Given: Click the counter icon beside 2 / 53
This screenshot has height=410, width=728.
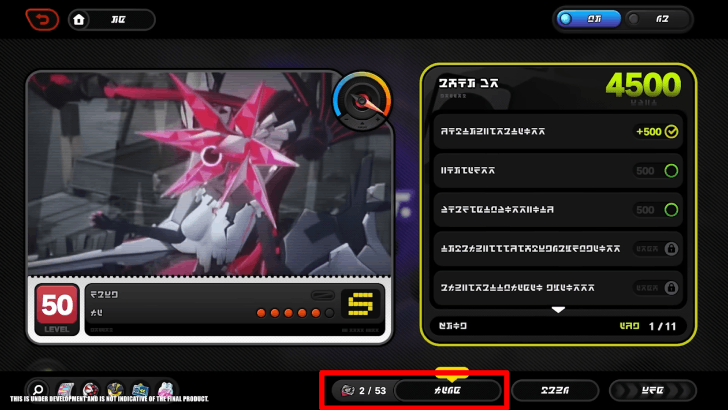Looking at the screenshot, I should point(346,390).
